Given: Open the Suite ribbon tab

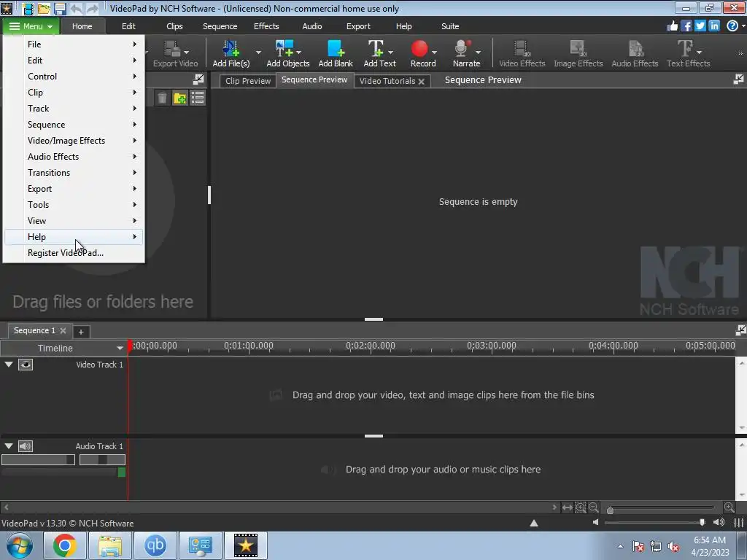Looking at the screenshot, I should pos(450,26).
